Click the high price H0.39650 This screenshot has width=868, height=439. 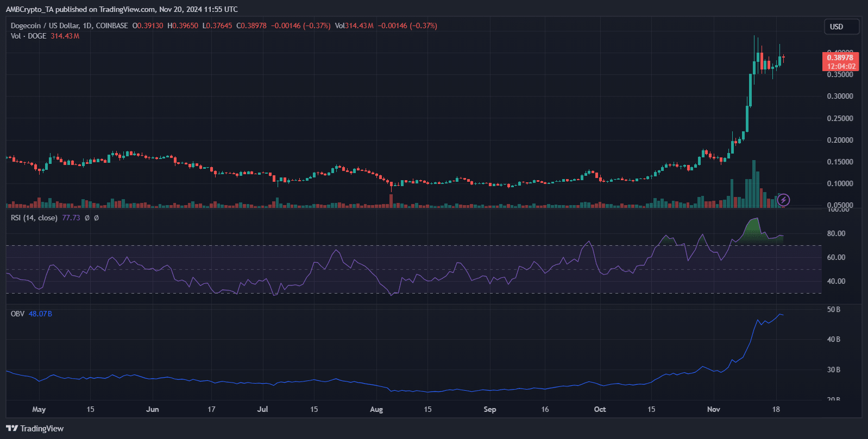183,26
